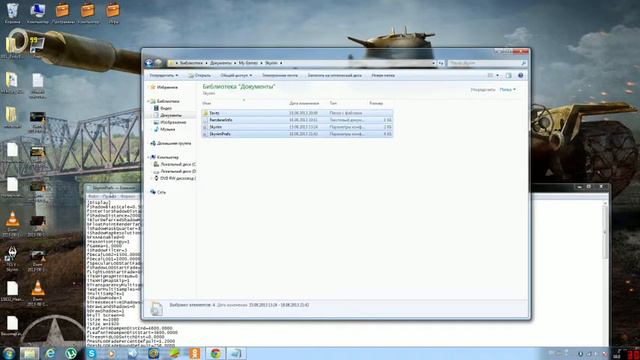Open Локальный диск (D:) in navigation pane
This screenshot has width=640, height=360.
(178, 171)
